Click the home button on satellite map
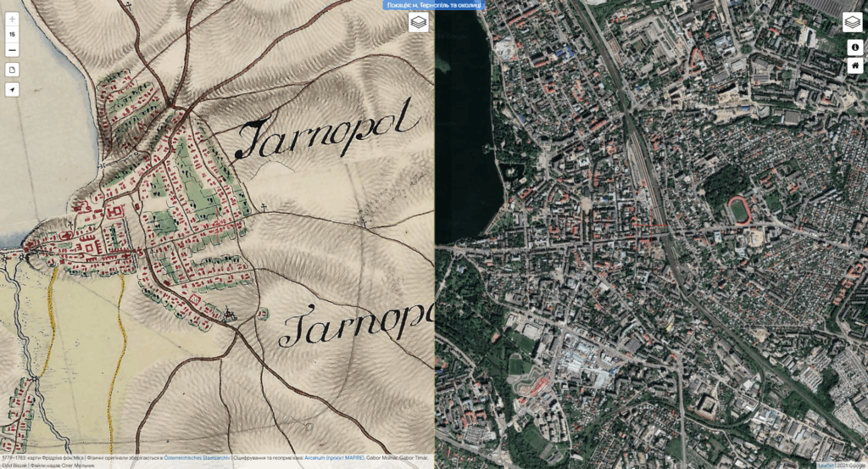Viewport: 868px width, 469px height. tap(854, 66)
